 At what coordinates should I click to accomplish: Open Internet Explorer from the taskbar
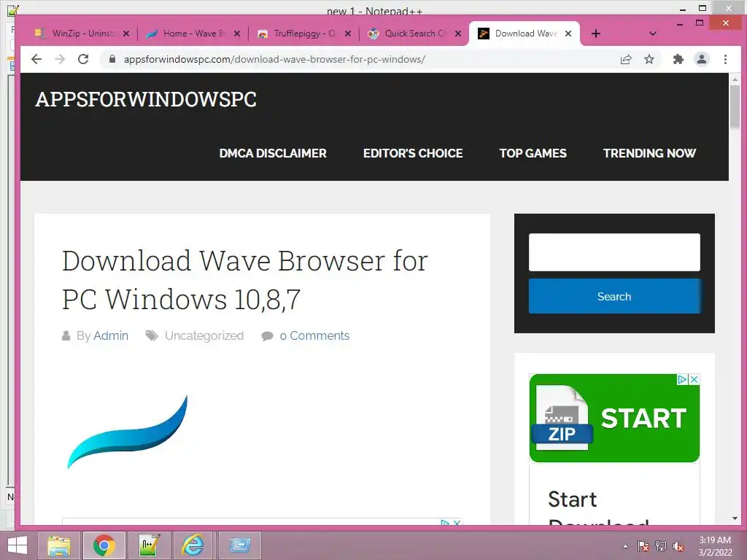[x=193, y=545]
